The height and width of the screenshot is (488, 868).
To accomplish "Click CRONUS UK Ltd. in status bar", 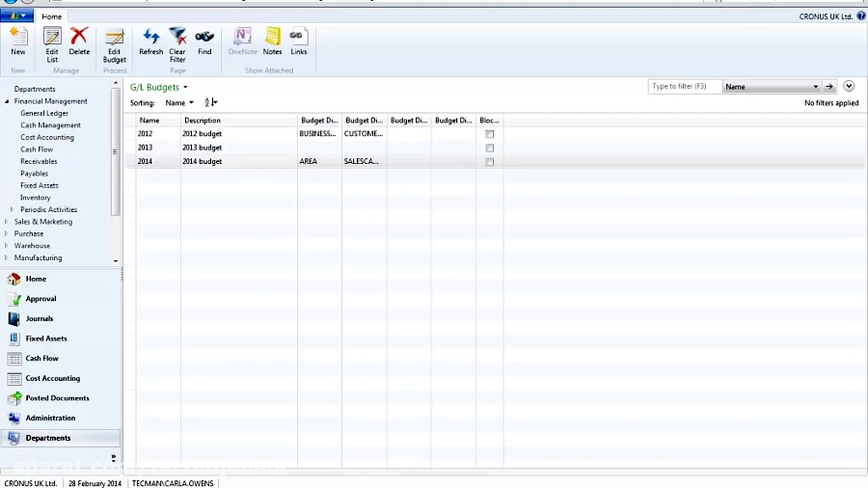I will coord(31,483).
